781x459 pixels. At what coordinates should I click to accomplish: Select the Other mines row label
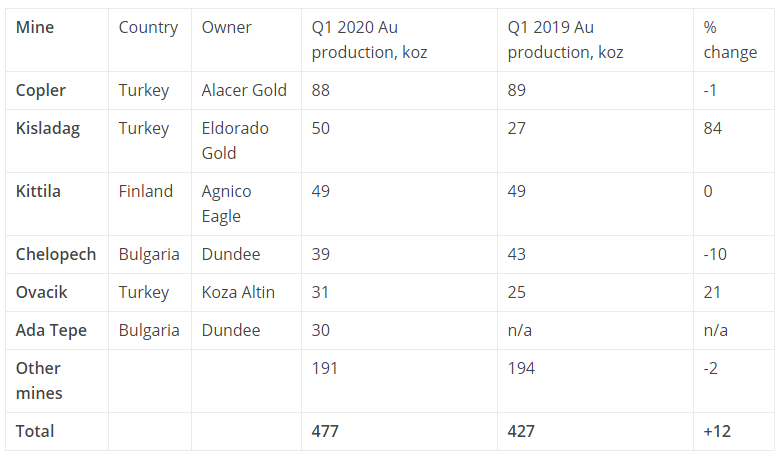point(39,380)
